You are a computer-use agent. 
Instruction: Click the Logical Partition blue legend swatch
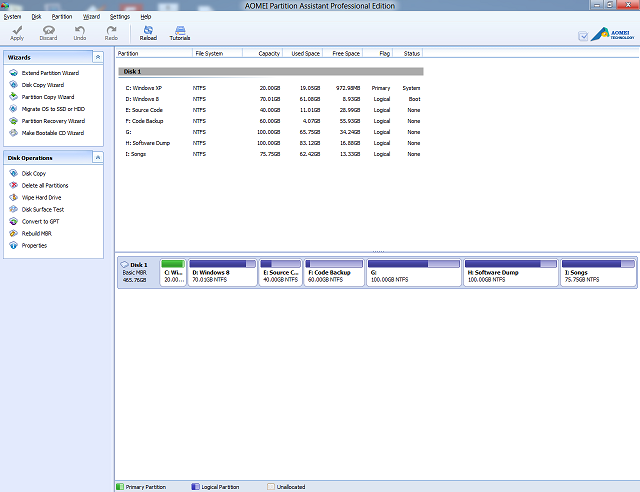click(x=196, y=487)
